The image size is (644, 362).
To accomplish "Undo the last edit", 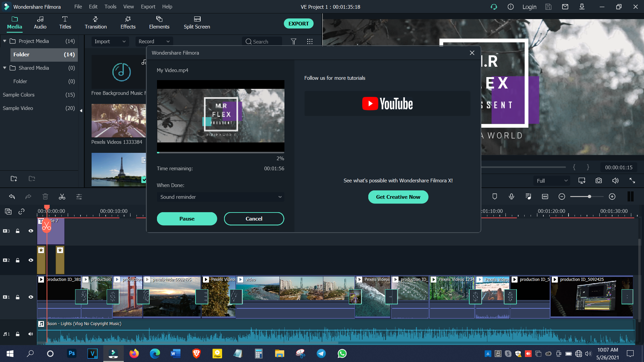I will 12,197.
